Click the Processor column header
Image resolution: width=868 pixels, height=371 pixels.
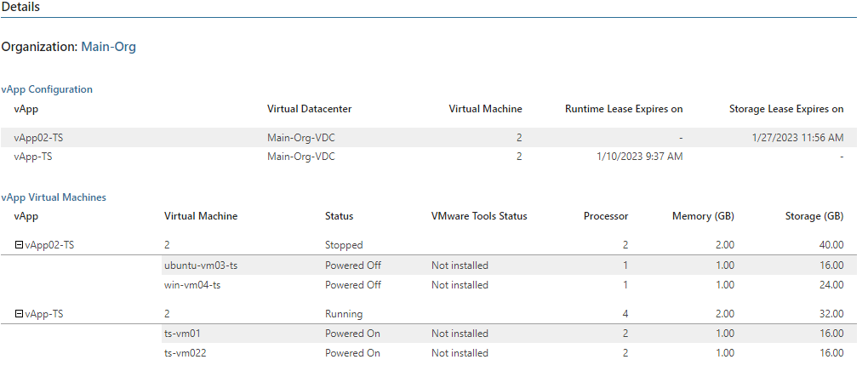point(606,216)
